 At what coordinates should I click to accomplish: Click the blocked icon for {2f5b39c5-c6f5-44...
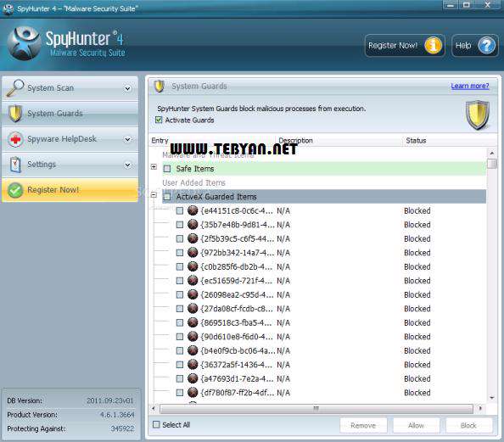(x=193, y=238)
